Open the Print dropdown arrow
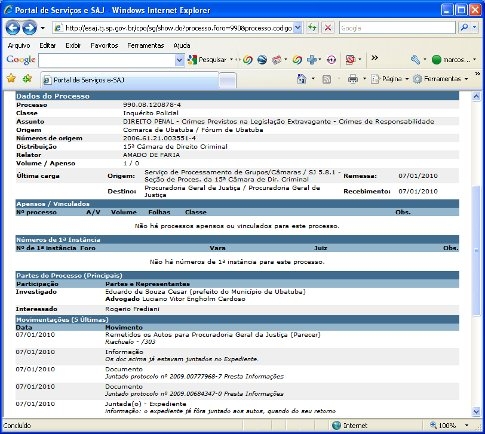The height and width of the screenshot is (434, 485). tap(364, 79)
